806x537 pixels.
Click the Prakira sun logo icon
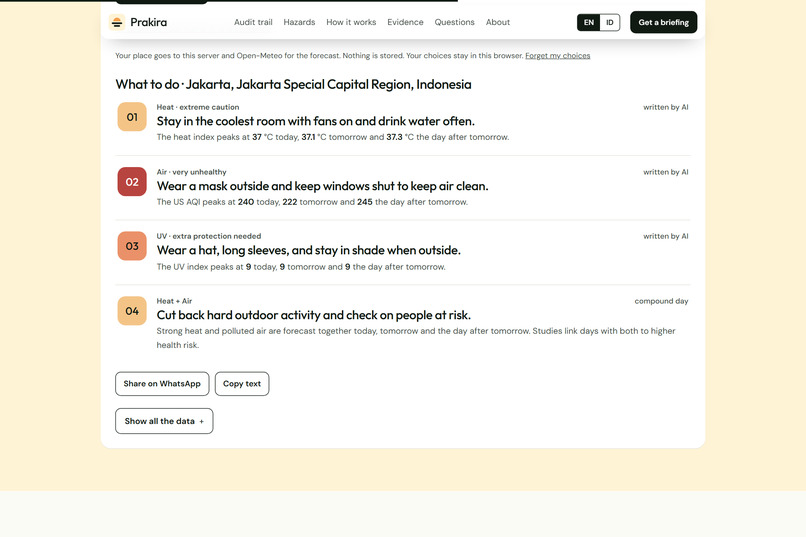(117, 22)
